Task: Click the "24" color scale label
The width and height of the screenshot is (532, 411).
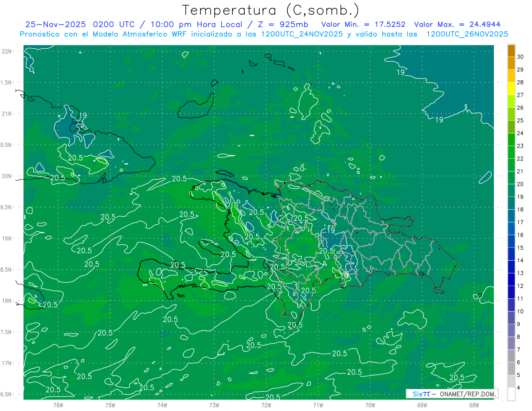Action: (520, 133)
